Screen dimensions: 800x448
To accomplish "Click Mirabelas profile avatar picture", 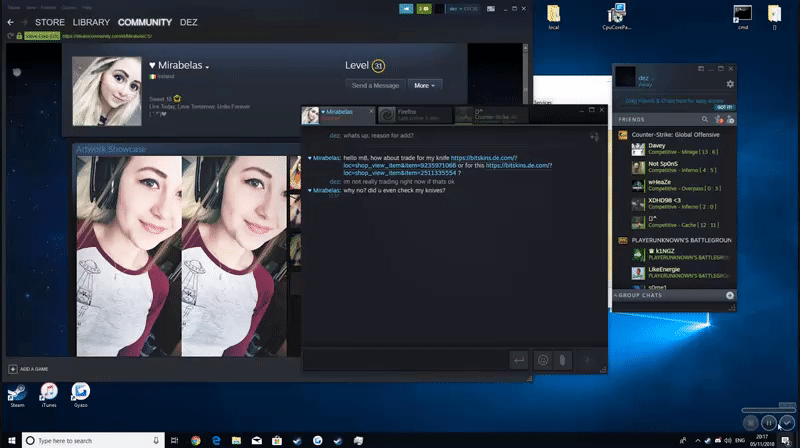I will (107, 91).
